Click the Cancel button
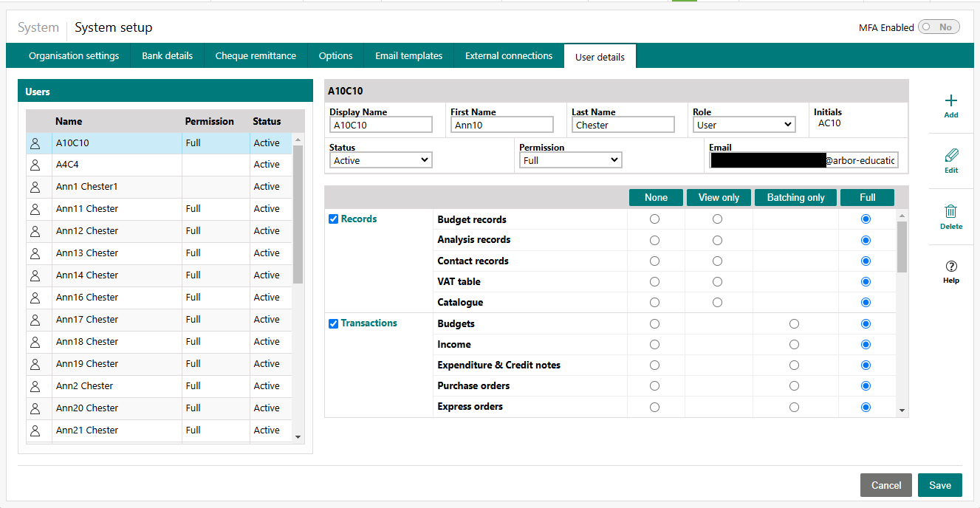Screen dimensions: 980x508 click(x=885, y=485)
